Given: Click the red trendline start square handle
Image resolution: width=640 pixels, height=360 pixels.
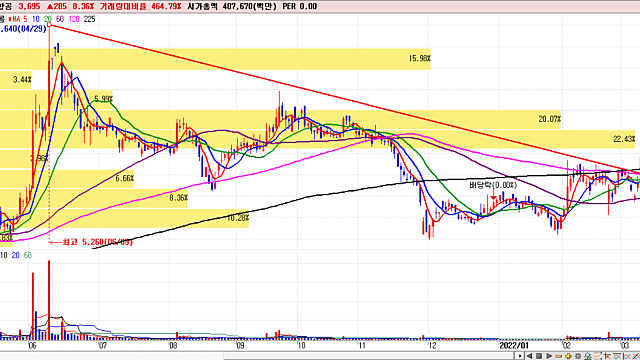Looking at the screenshot, I should click(49, 25).
